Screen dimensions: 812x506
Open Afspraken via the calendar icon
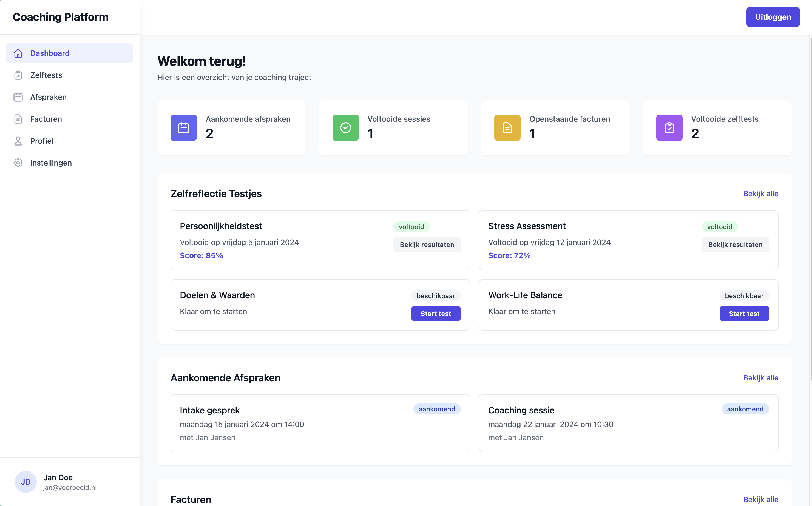pos(18,97)
